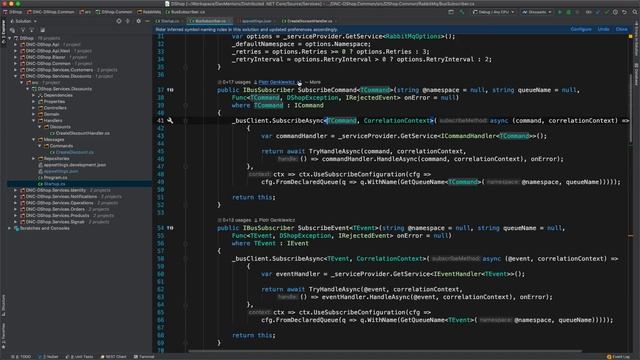This screenshot has width=640, height=360.
Task: Open the Terminal tool window
Action: click(x=144, y=357)
